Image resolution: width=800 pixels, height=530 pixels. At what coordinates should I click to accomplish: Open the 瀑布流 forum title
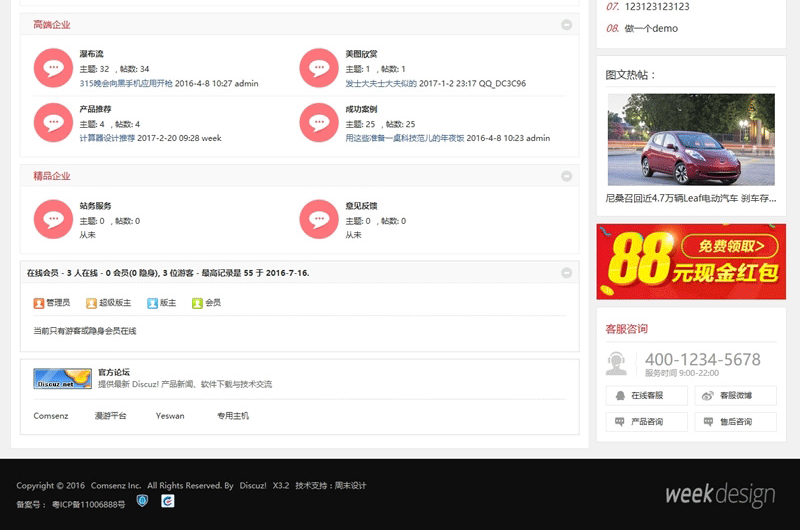tap(91, 54)
